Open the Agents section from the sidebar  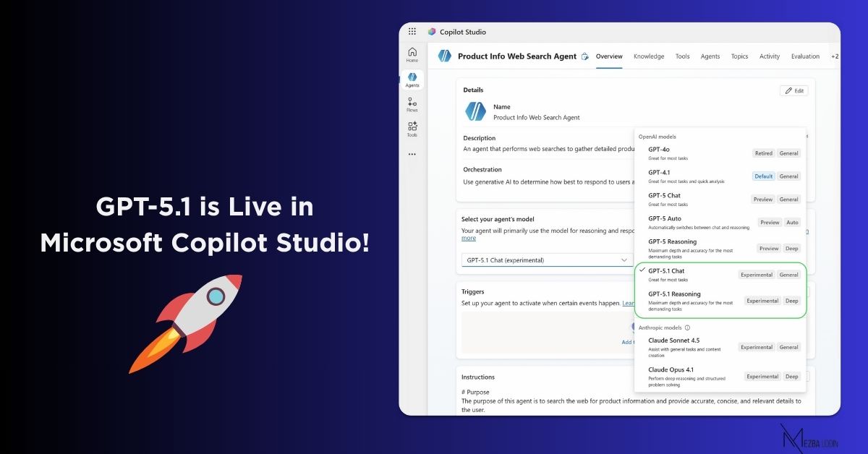412,78
